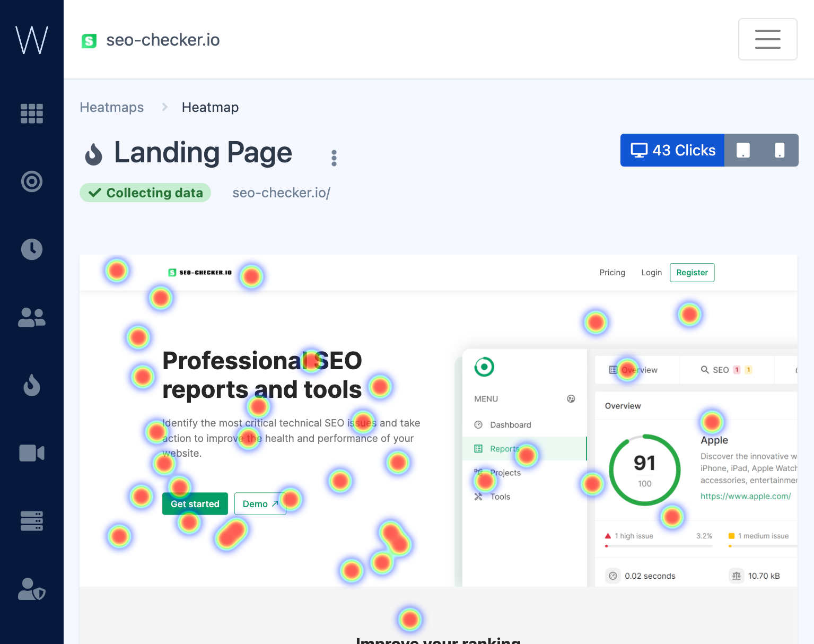The height and width of the screenshot is (644, 814).
Task: Switch heatmap view to tablet clicks
Action: 742,150
